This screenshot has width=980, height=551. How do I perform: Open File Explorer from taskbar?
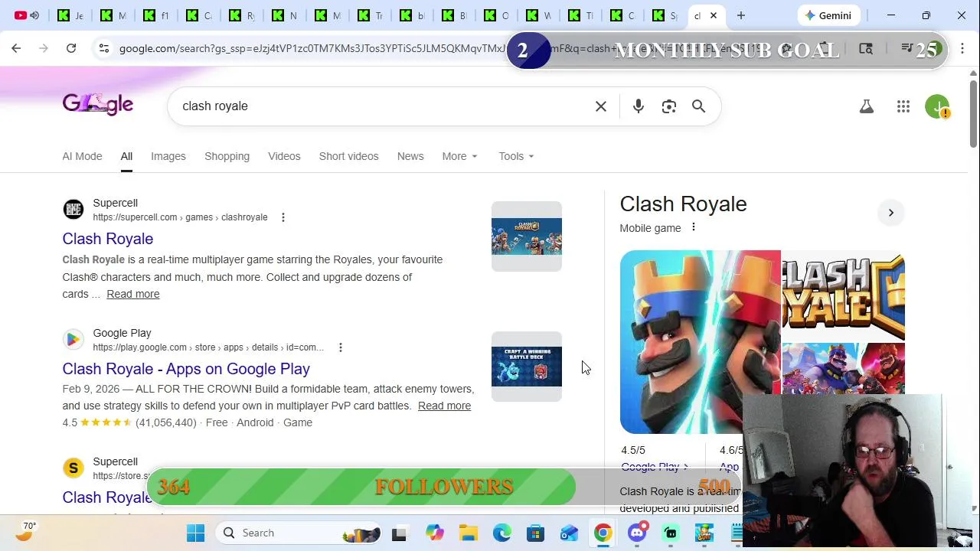coord(469,533)
